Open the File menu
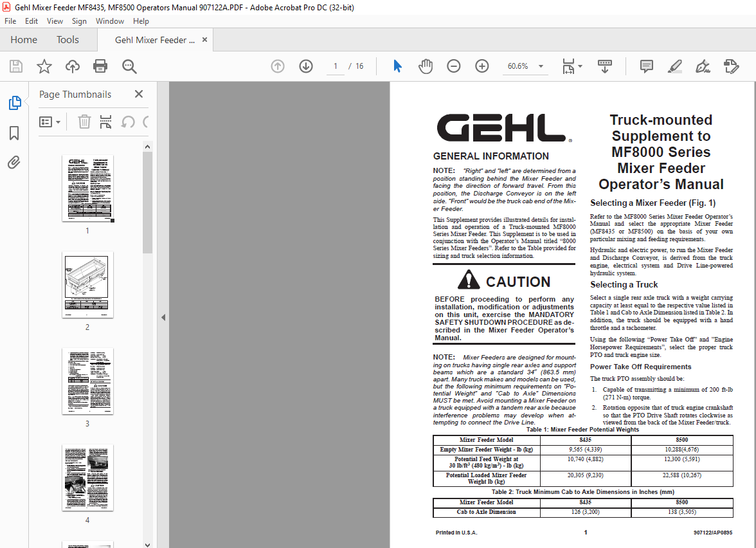756x548 pixels. [x=10, y=21]
